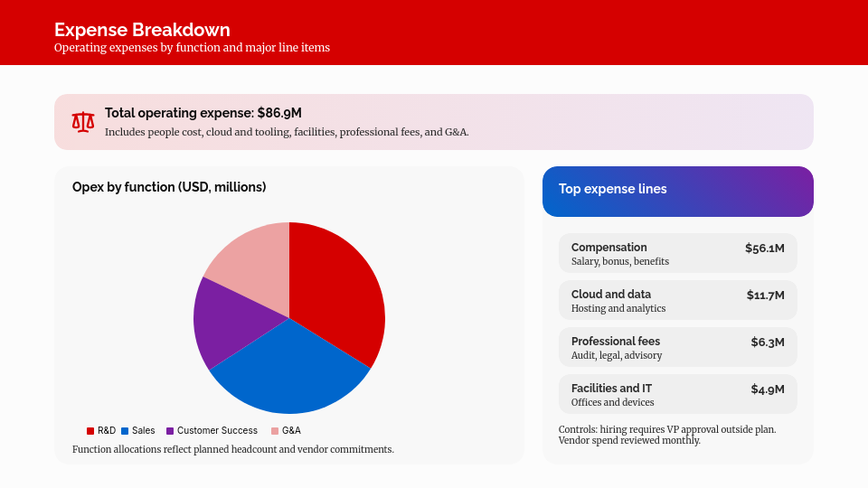Select the purple Customer Success pie slice
This screenshot has height=488, width=868.
pyautogui.click(x=226, y=321)
